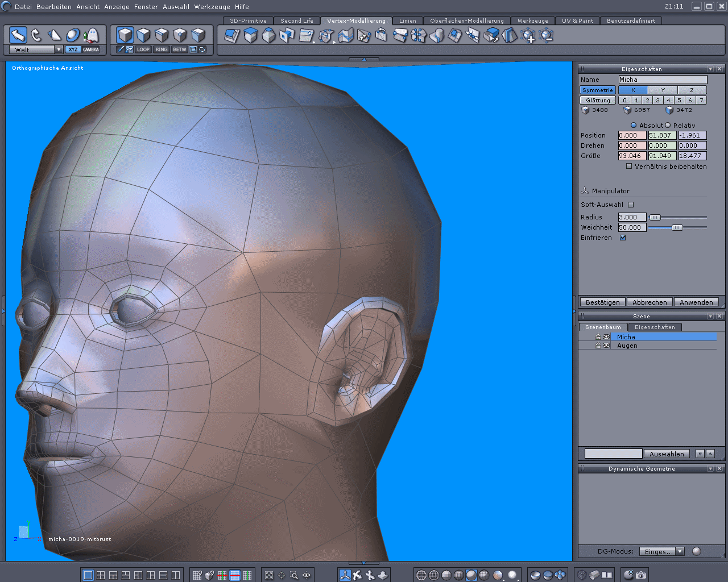
Task: Open the Welt coordinate system dropdown
Action: coord(59,49)
